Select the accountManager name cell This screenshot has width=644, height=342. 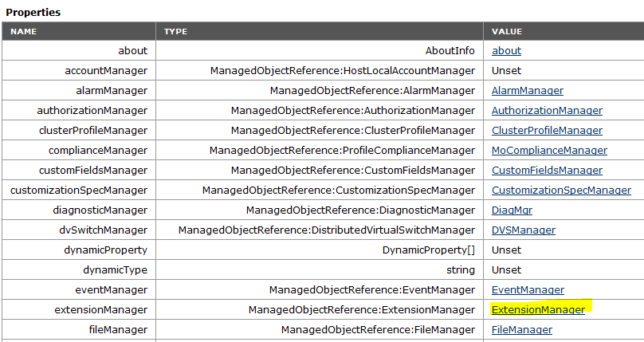[79, 71]
